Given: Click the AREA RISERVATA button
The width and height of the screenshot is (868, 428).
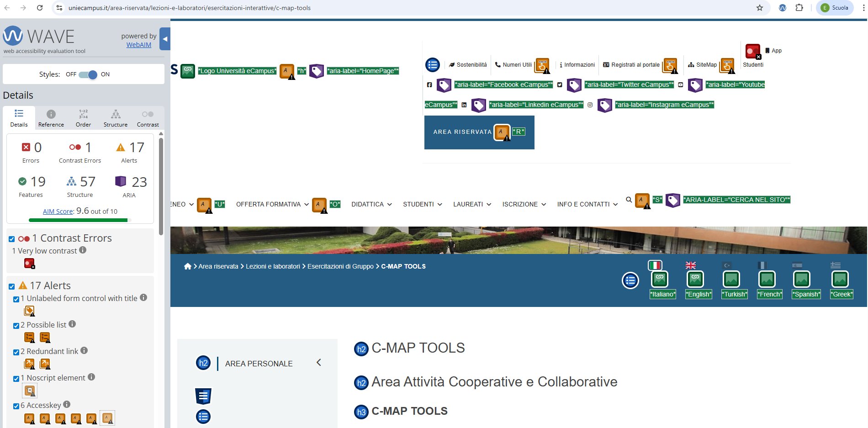Looking at the screenshot, I should tap(462, 132).
